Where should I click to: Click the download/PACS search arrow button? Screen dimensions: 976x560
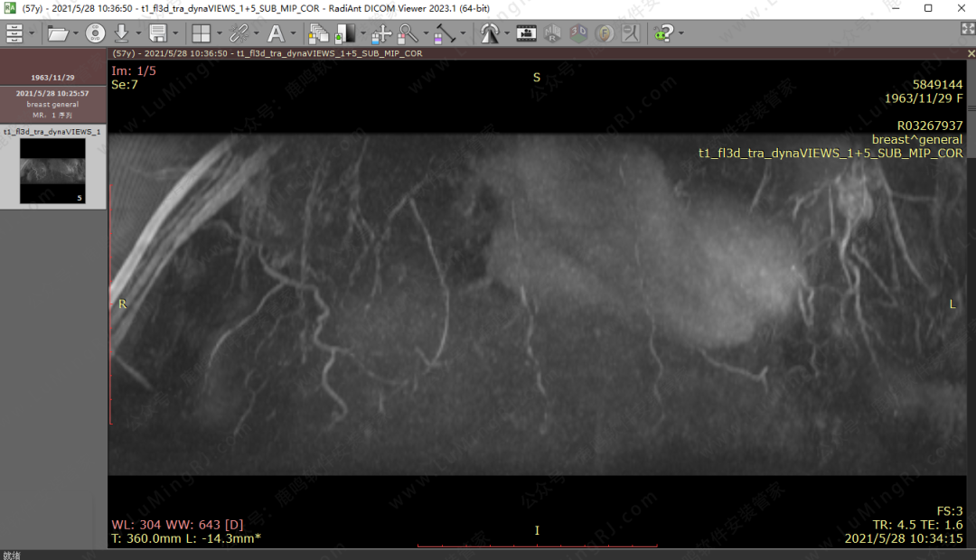[x=122, y=33]
